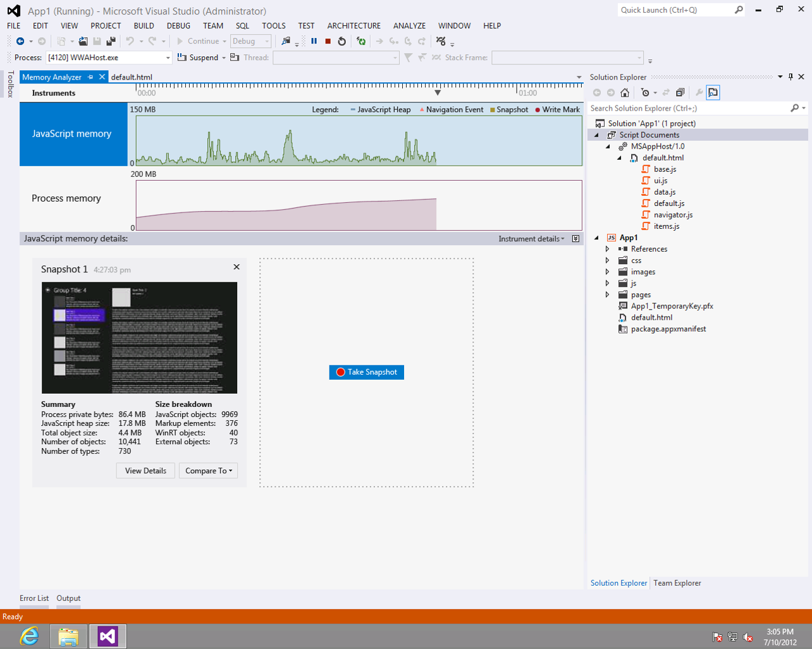
Task: Click the network tray icon
Action: (733, 637)
